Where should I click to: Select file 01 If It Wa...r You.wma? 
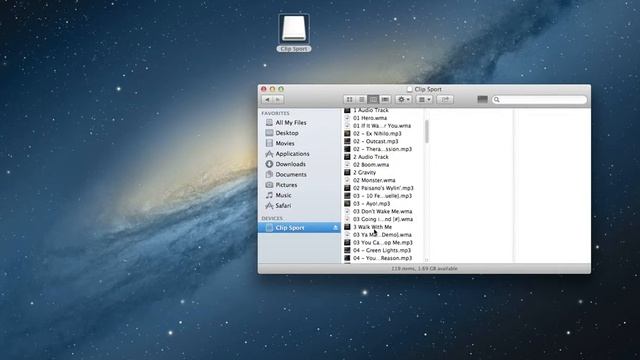pyautogui.click(x=383, y=126)
